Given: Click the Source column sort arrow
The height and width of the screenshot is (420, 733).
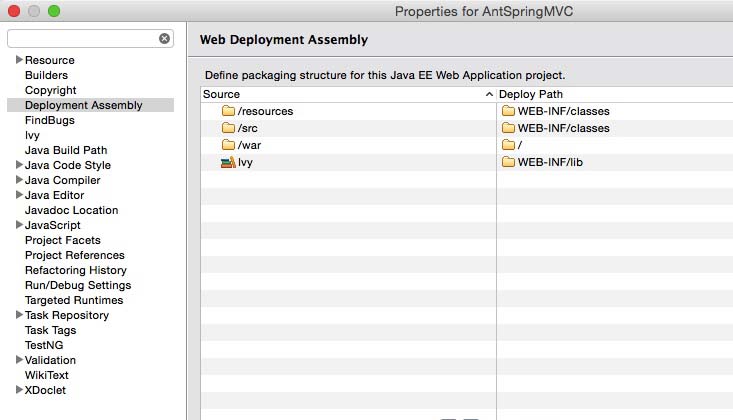Looking at the screenshot, I should (489, 94).
